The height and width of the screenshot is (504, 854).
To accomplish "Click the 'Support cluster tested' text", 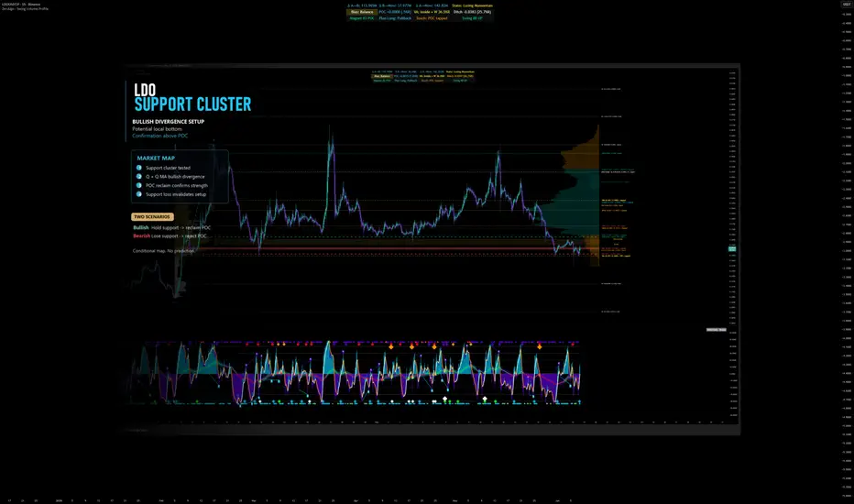I will pyautogui.click(x=168, y=168).
